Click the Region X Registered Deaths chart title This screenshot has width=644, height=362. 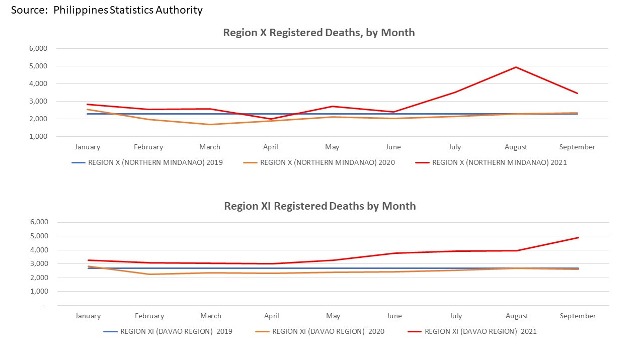(319, 32)
